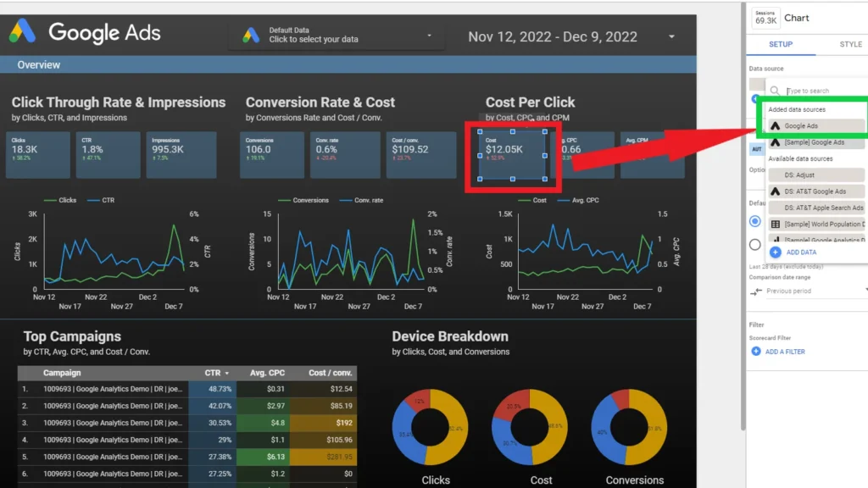The height and width of the screenshot is (488, 868).
Task: Pick DS: AT&T Google Ads data source
Action: 816,191
